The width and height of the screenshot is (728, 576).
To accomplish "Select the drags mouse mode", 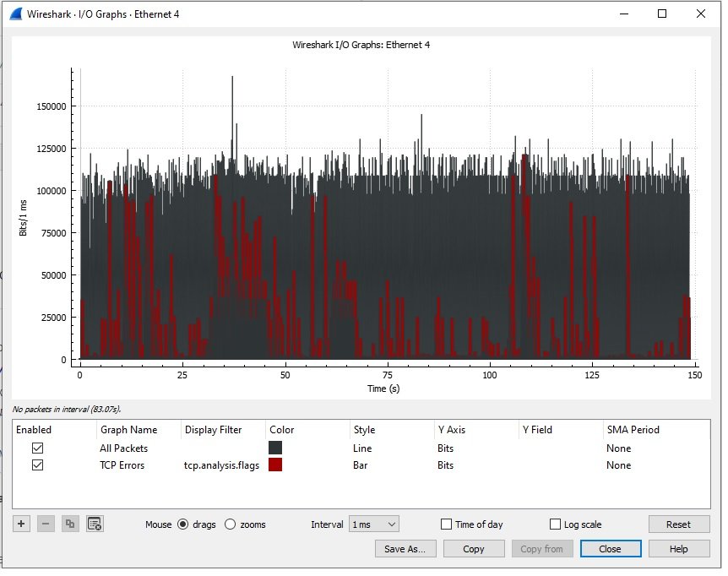I will click(x=183, y=524).
